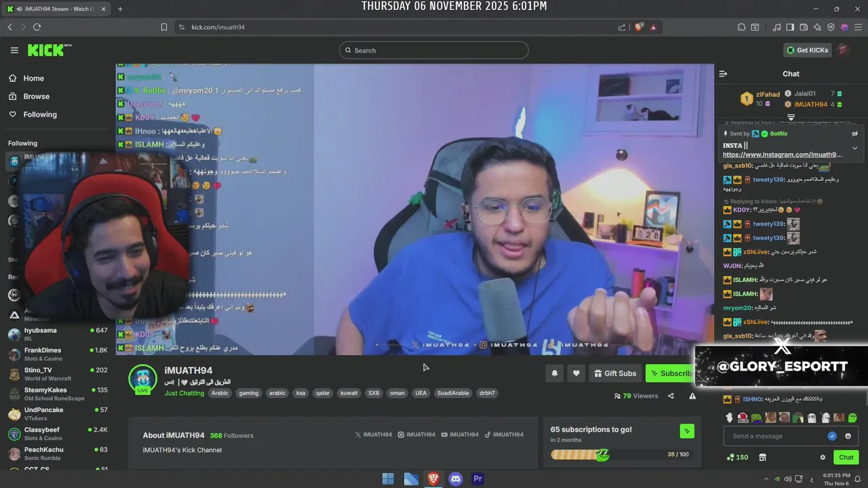The width and height of the screenshot is (868, 488).
Task: Expand the pinned message chevron
Action: 854,148
